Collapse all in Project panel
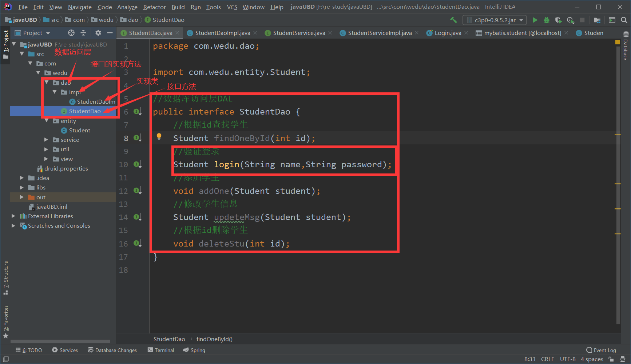The width and height of the screenshot is (631, 364). tap(83, 33)
